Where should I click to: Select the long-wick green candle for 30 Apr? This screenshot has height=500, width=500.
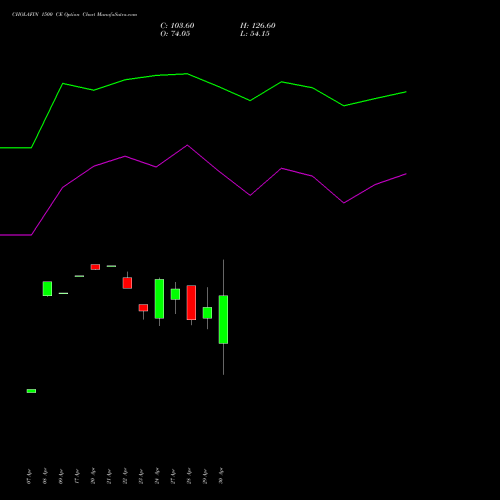[x=223, y=319]
